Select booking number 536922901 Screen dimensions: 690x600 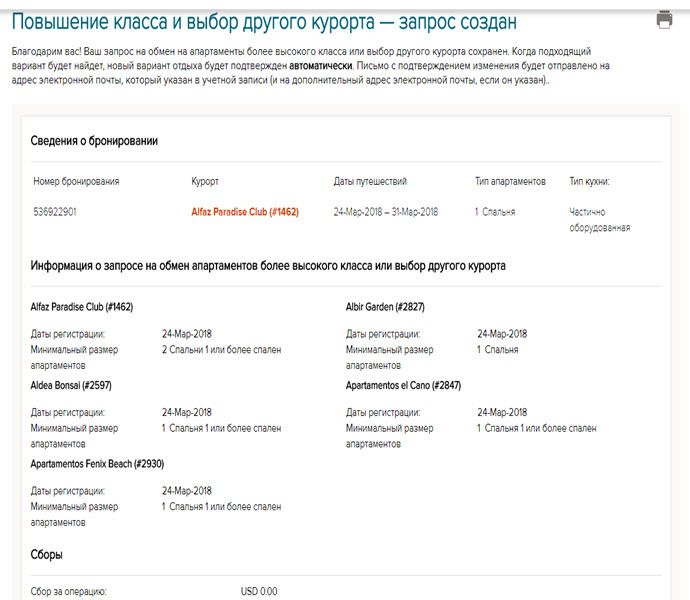(55, 212)
